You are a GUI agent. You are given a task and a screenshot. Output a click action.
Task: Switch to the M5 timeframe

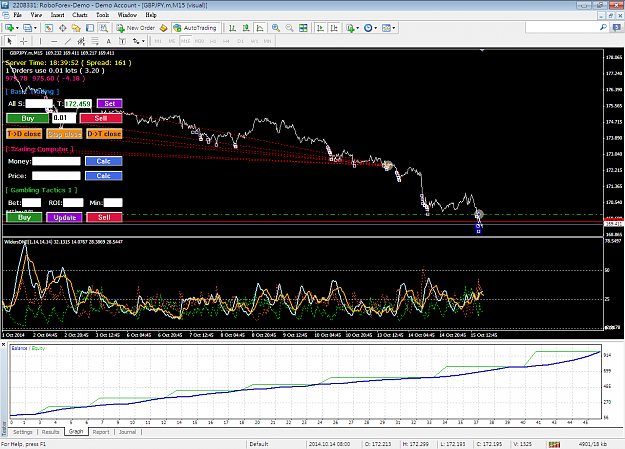[172, 41]
